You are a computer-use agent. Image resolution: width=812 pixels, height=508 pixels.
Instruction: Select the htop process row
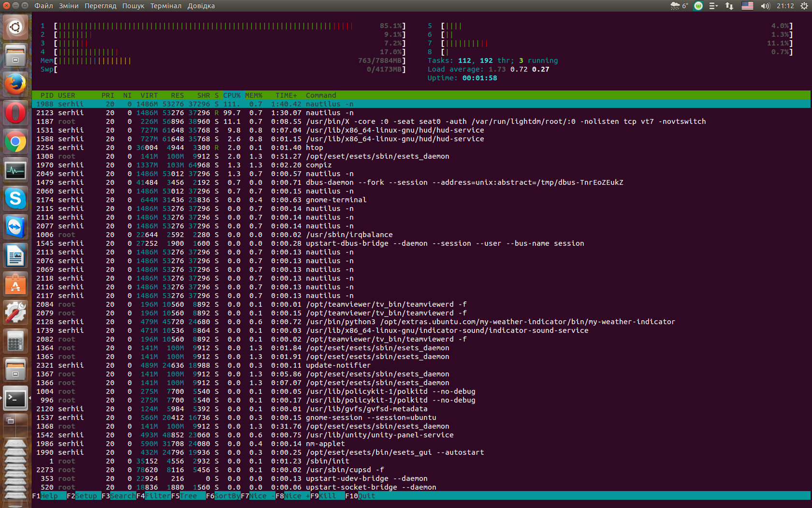point(314,148)
